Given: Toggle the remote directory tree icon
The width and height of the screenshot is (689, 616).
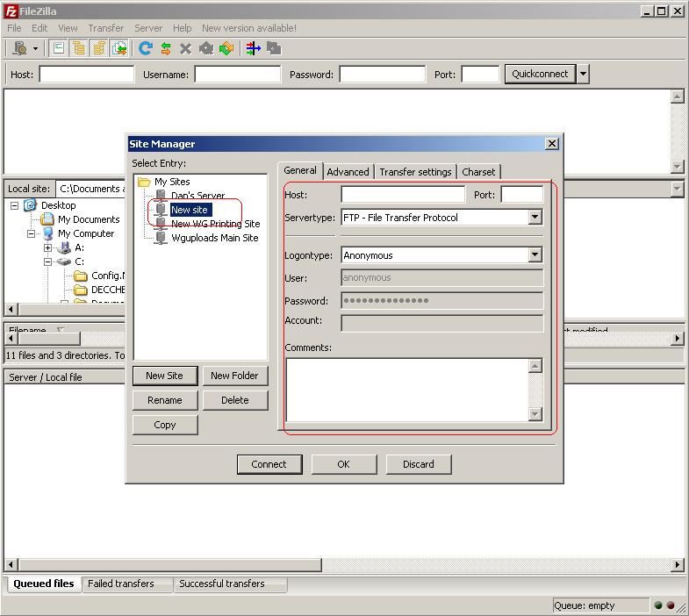Looking at the screenshot, I should 99,48.
